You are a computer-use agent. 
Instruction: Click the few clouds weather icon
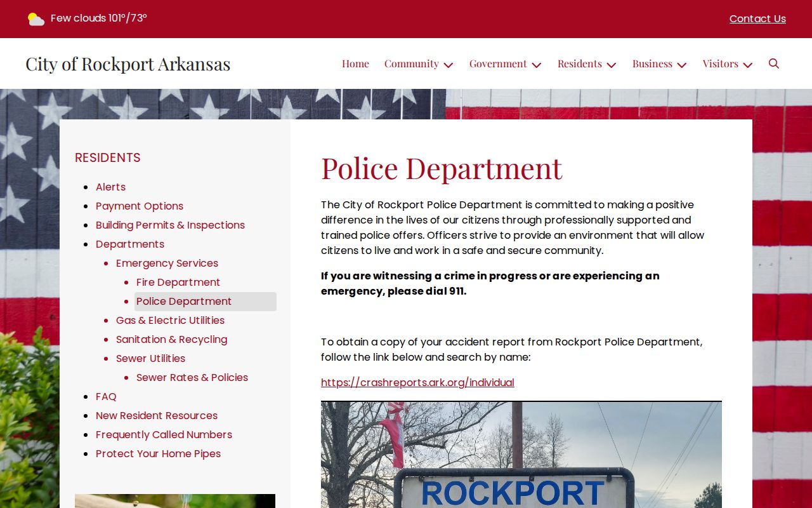pyautogui.click(x=36, y=19)
